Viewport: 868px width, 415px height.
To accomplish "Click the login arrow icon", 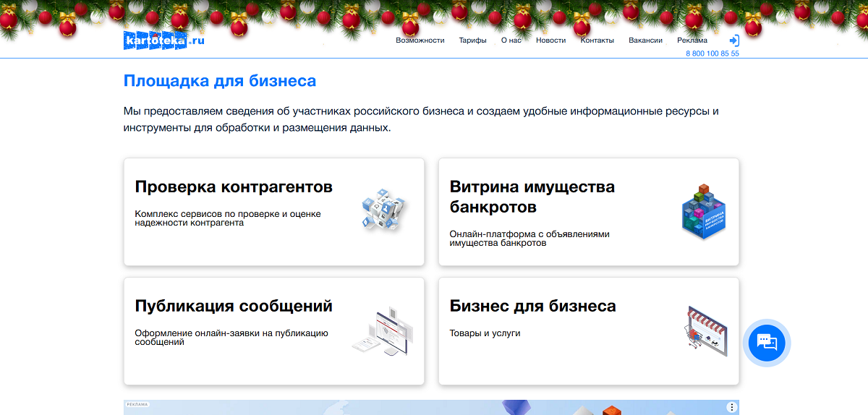I will (x=733, y=40).
